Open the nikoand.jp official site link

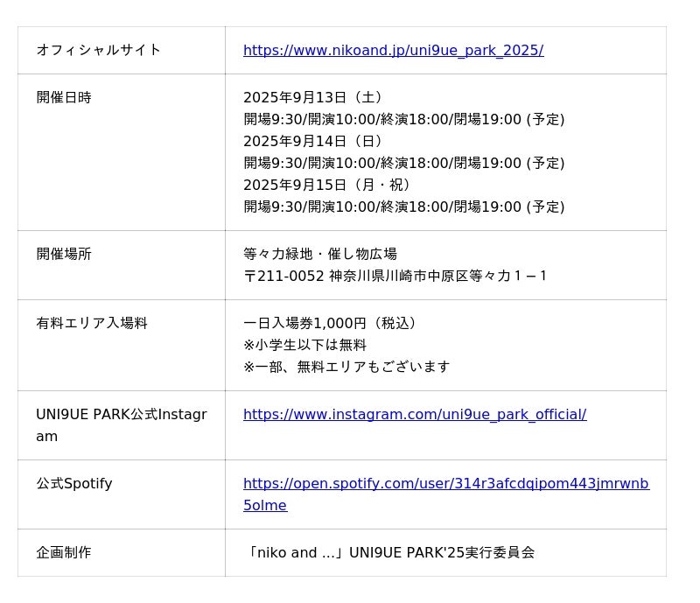393,51
